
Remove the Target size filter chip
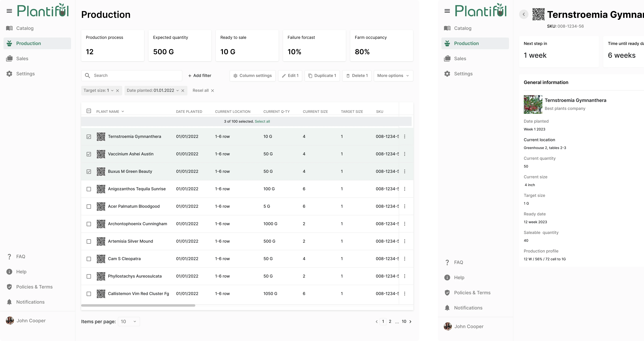117,91
